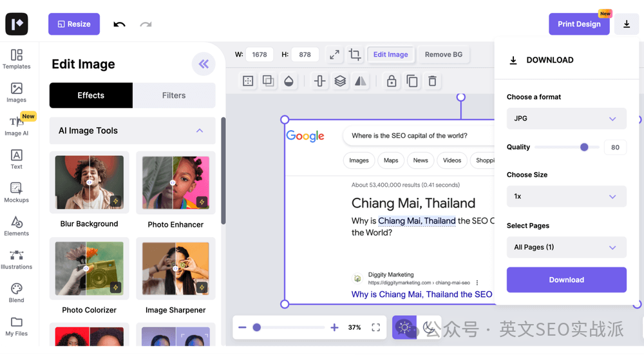This screenshot has height=355, width=644.
Task: Click the undo arrow
Action: [x=119, y=24]
